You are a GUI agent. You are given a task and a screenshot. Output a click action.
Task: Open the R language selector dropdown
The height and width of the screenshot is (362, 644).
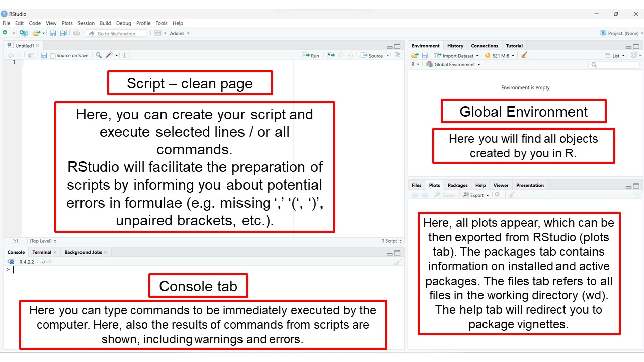click(415, 64)
